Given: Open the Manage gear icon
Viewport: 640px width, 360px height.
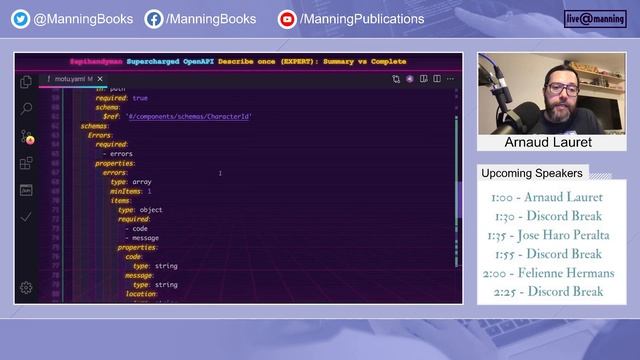Looking at the screenshot, I should click(x=26, y=288).
